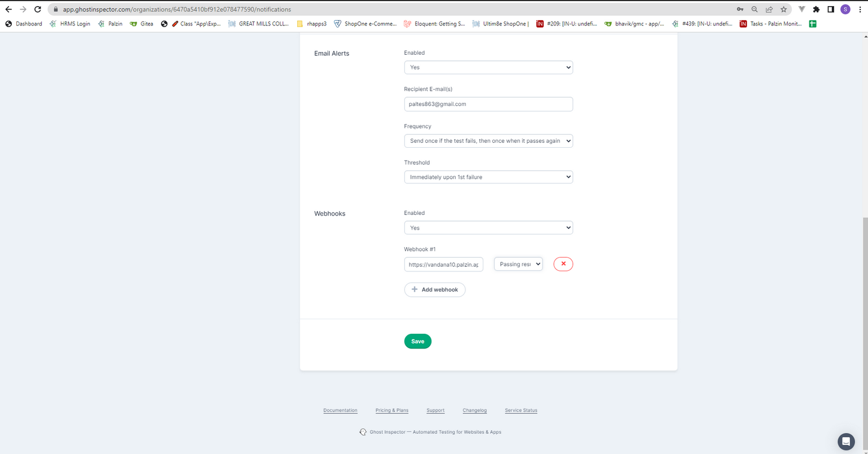Open the saved passwords key icon
Image resolution: width=868 pixels, height=454 pixels.
[740, 10]
